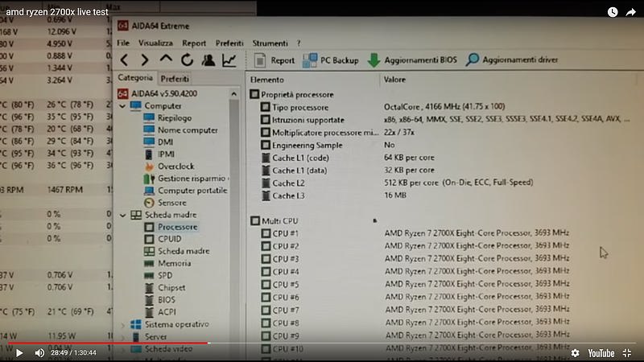Collapse the Scheda madre tree node

tap(123, 215)
